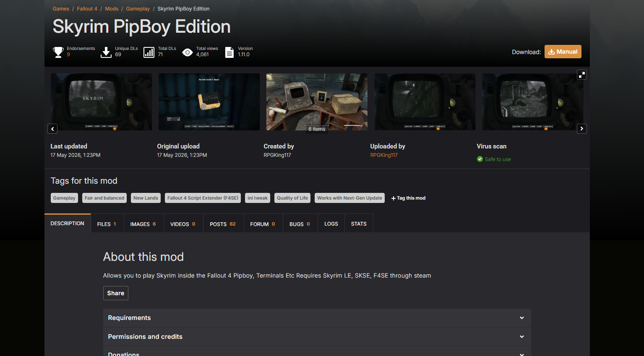Click the Unique DLs download arrow icon

pos(106,52)
